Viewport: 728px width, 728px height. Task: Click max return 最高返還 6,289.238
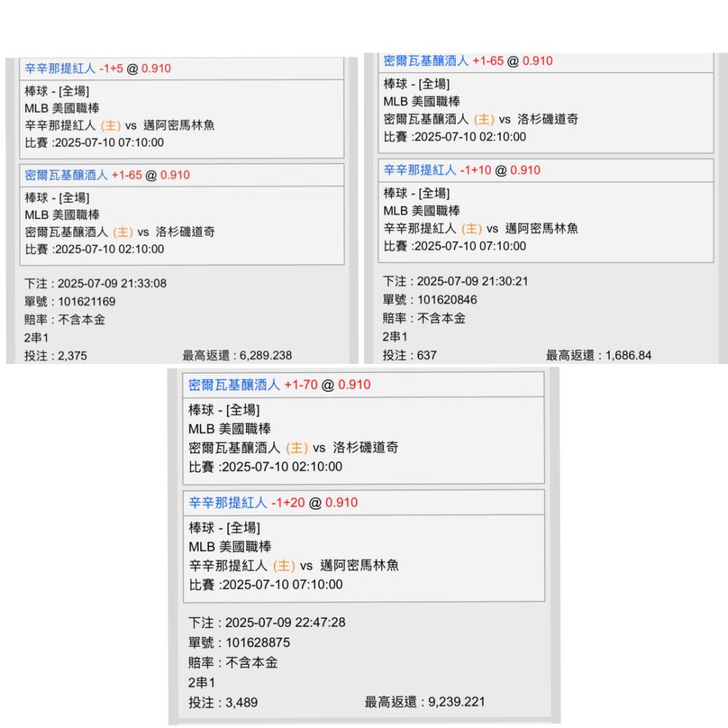click(237, 356)
